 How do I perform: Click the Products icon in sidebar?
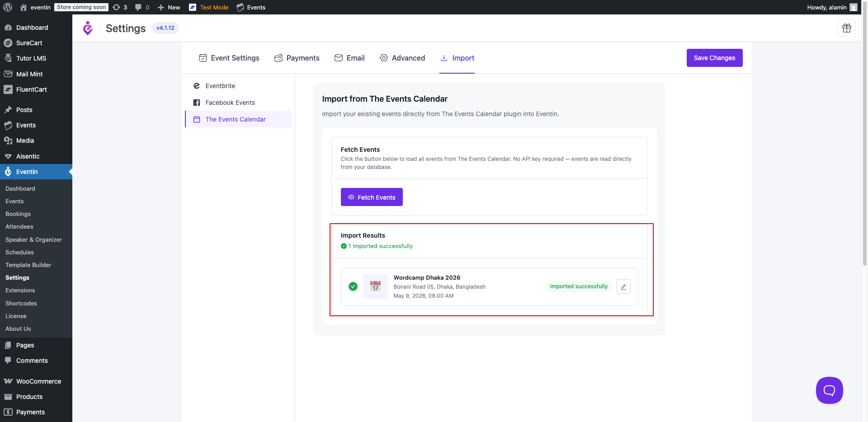8,397
